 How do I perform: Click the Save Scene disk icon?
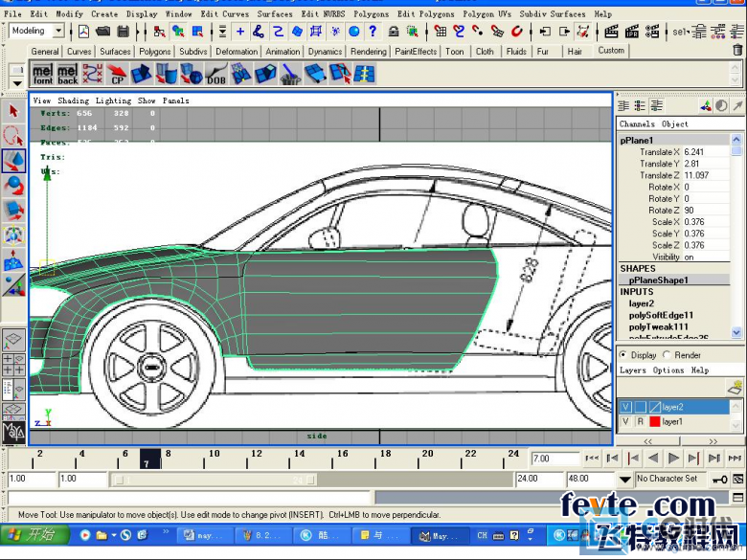[124, 32]
